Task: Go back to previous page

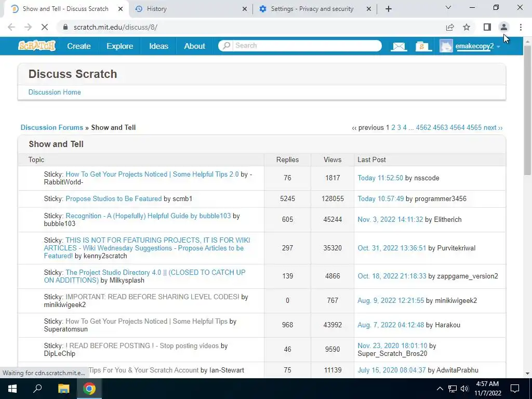Action: point(11,27)
